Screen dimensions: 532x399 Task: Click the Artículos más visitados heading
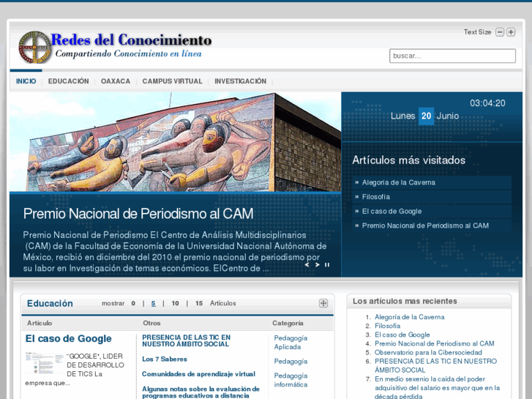(408, 160)
